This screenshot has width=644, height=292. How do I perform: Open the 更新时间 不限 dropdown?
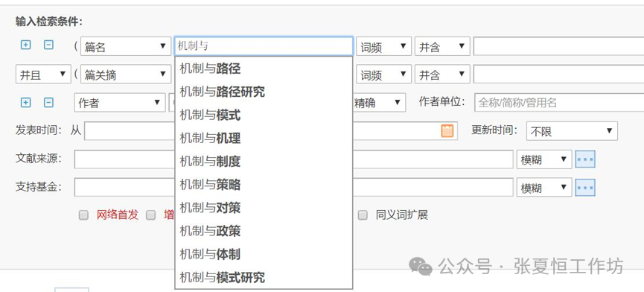572,131
